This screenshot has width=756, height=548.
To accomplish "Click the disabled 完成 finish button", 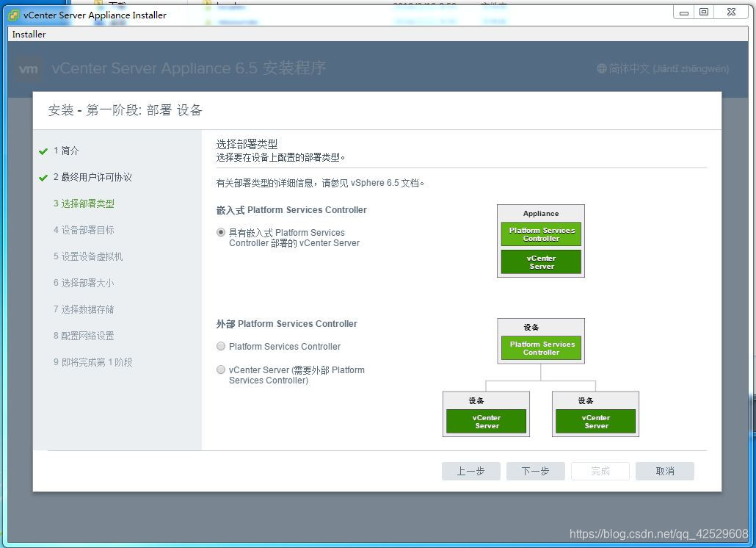I will coord(600,471).
